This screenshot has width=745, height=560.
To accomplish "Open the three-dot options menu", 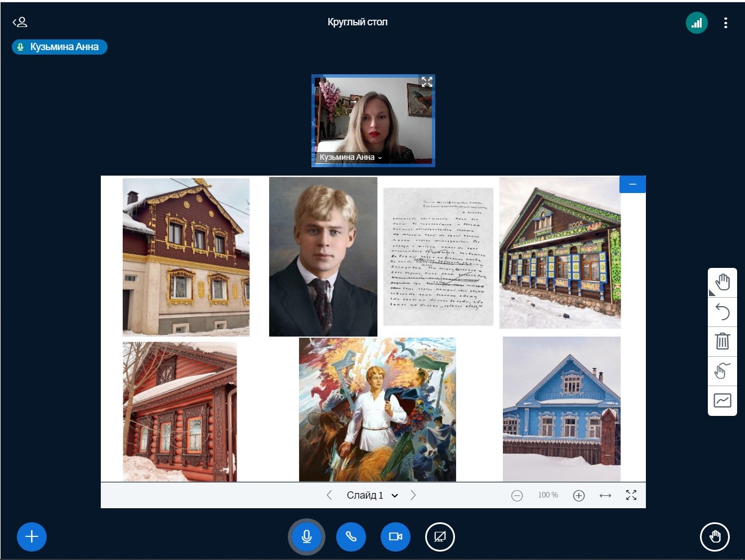I will point(725,23).
